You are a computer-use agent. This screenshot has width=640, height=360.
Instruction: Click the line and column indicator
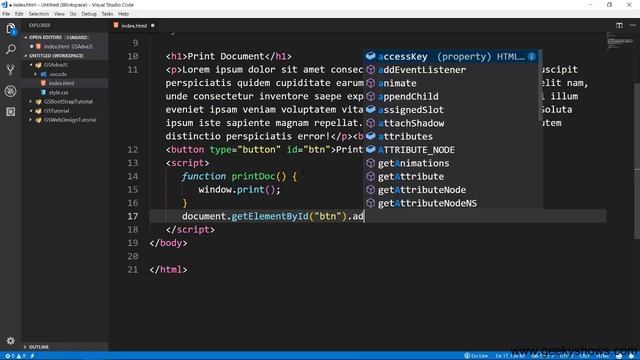point(510,356)
